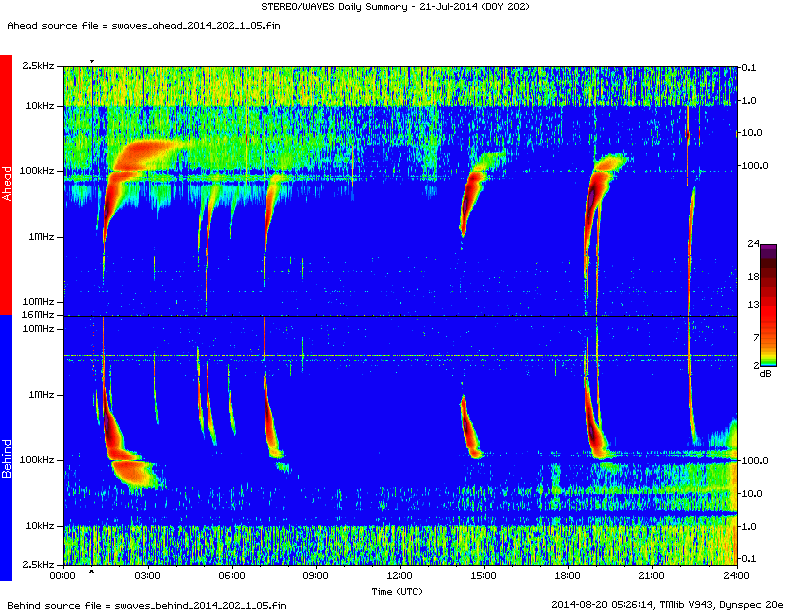
Task: Click the small marker caret below Behind plot
Action: [x=91, y=572]
